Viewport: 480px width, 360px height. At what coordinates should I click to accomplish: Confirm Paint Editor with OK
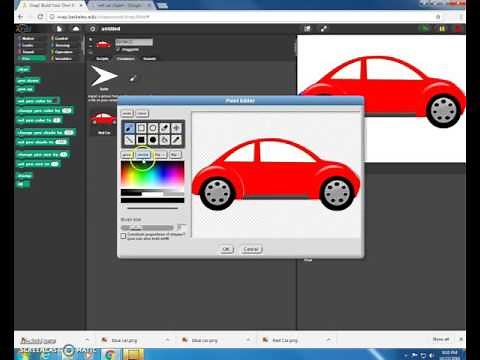pyautogui.click(x=226, y=249)
